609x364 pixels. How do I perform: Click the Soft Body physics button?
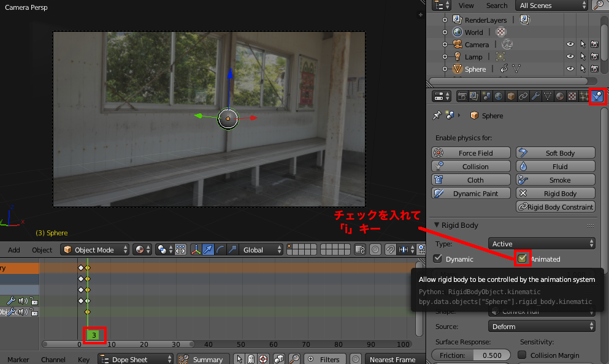(x=556, y=153)
